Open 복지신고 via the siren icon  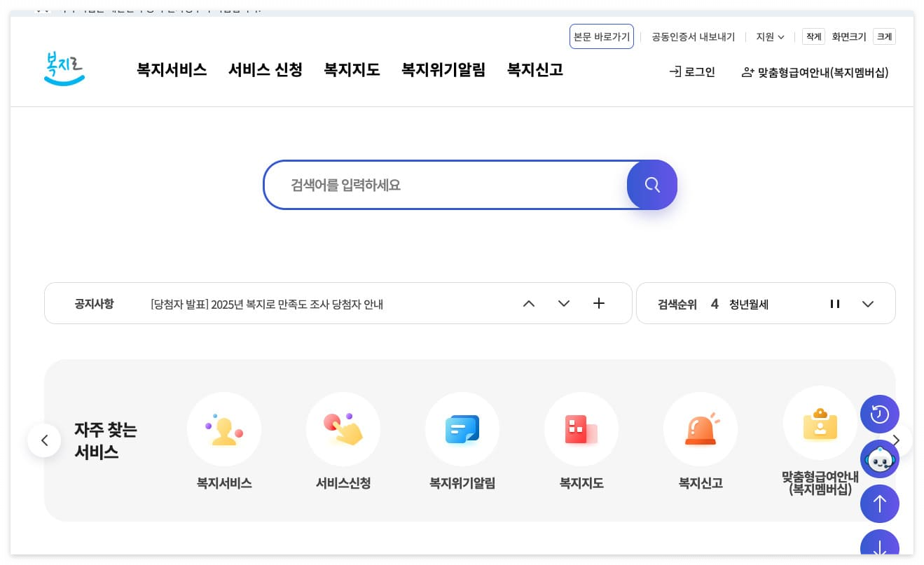click(x=701, y=429)
